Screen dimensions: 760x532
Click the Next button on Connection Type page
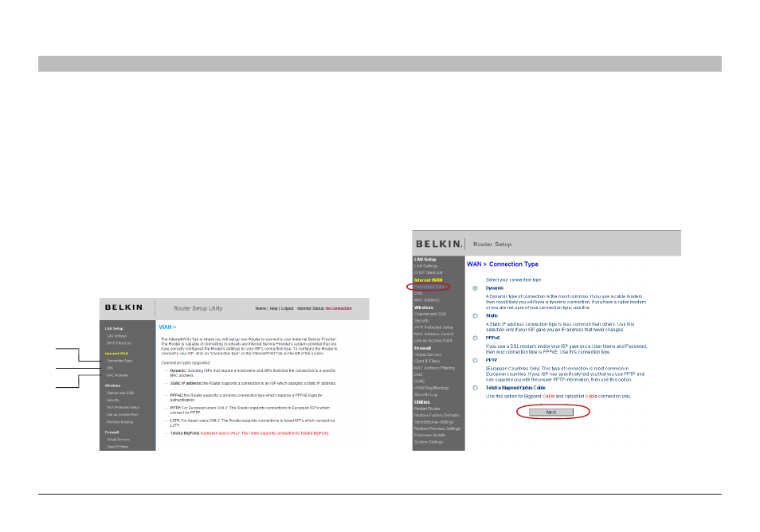click(551, 413)
